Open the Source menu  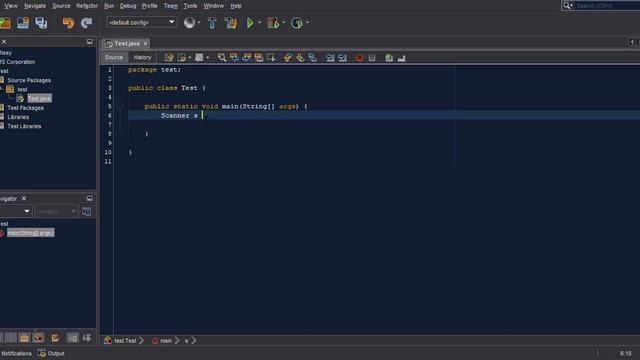[61, 6]
